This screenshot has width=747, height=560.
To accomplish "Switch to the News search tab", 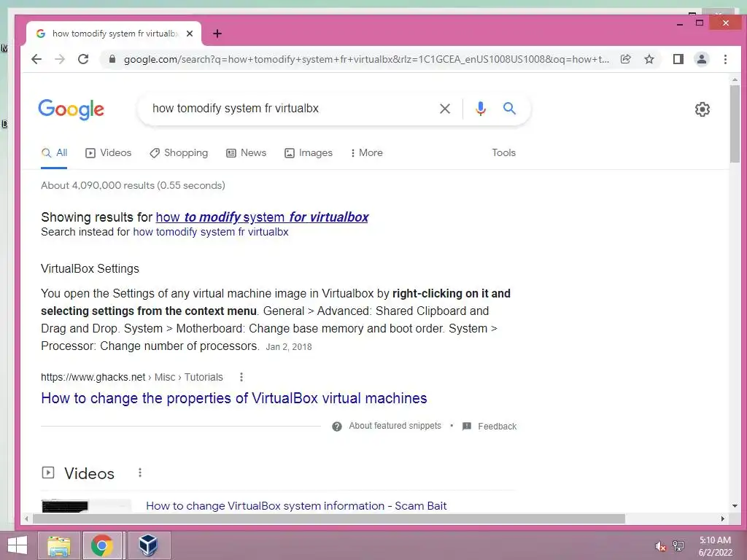I will [x=247, y=153].
